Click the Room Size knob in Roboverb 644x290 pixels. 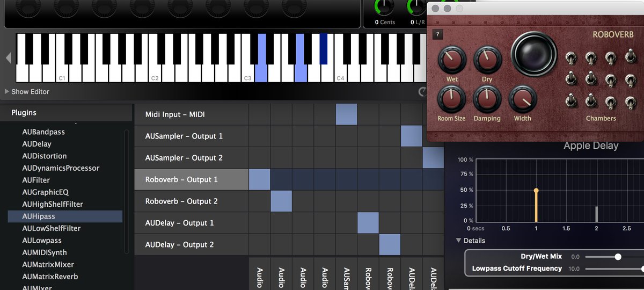pos(451,99)
